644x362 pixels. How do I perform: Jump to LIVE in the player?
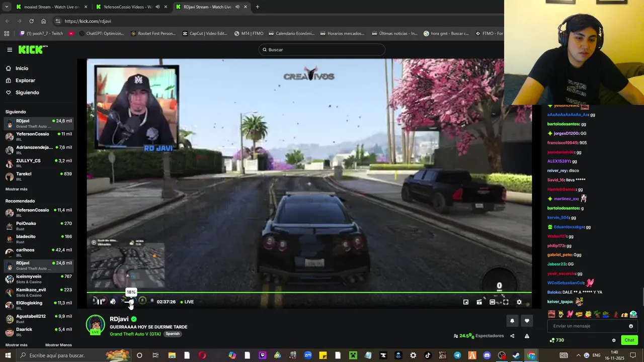pyautogui.click(x=187, y=302)
